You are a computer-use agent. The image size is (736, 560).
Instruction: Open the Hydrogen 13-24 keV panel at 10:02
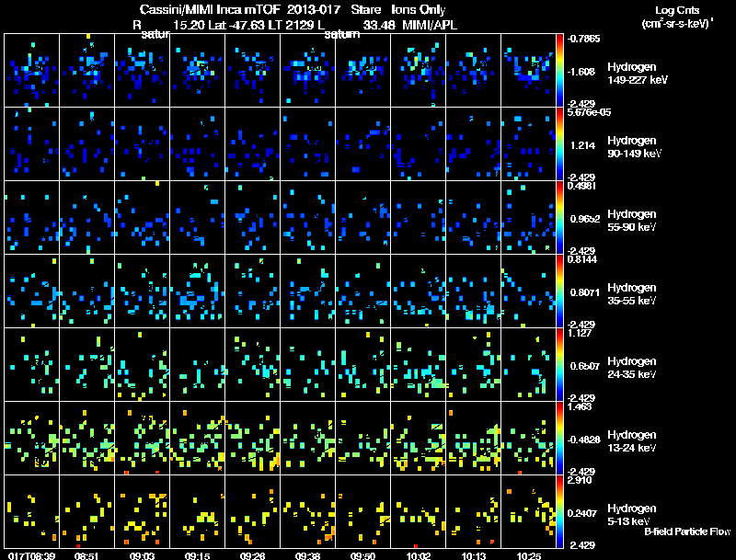[x=419, y=438]
